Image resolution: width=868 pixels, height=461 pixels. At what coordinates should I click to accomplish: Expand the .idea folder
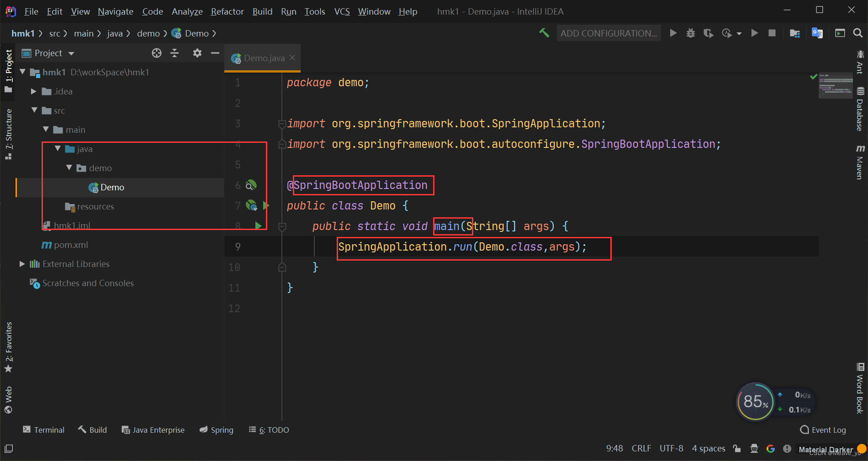click(33, 91)
